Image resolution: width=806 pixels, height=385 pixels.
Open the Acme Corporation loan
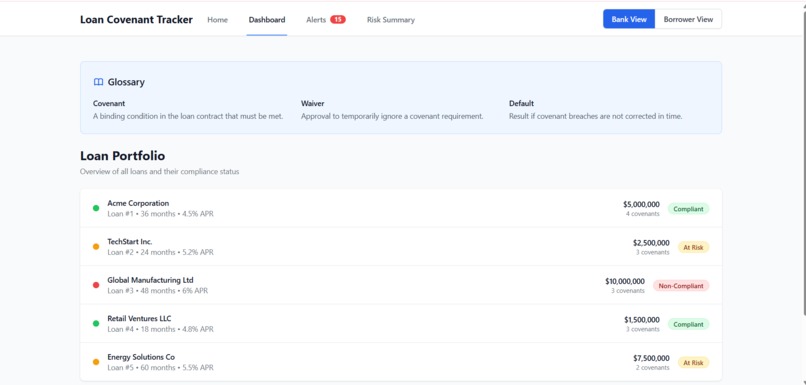[x=401, y=208]
